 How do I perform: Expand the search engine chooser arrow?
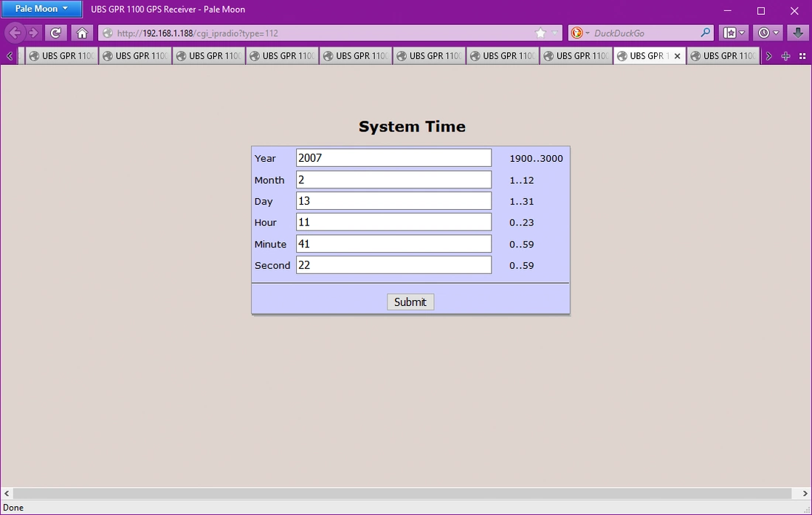click(588, 33)
